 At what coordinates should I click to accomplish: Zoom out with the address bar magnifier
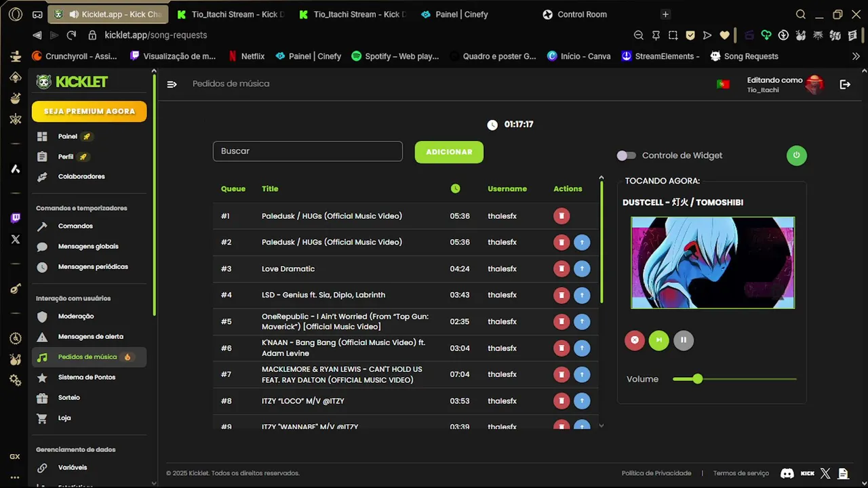(x=639, y=35)
